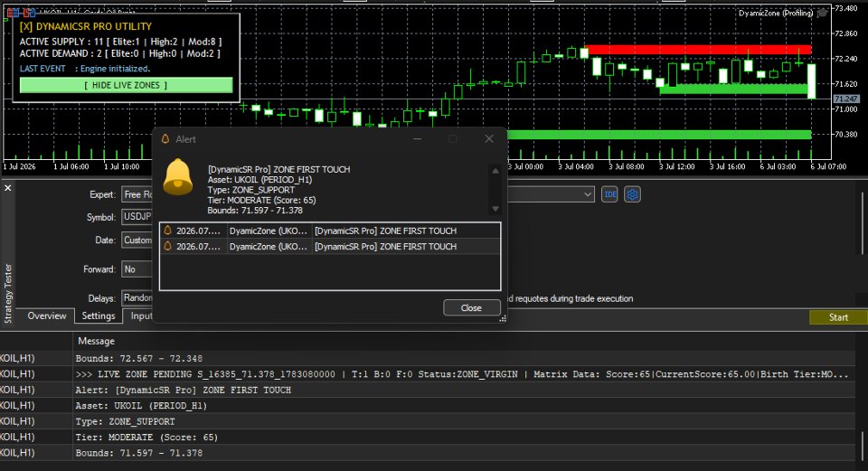Click the large alert bell icon
Screen dimensions: 868x471
[x=178, y=177]
